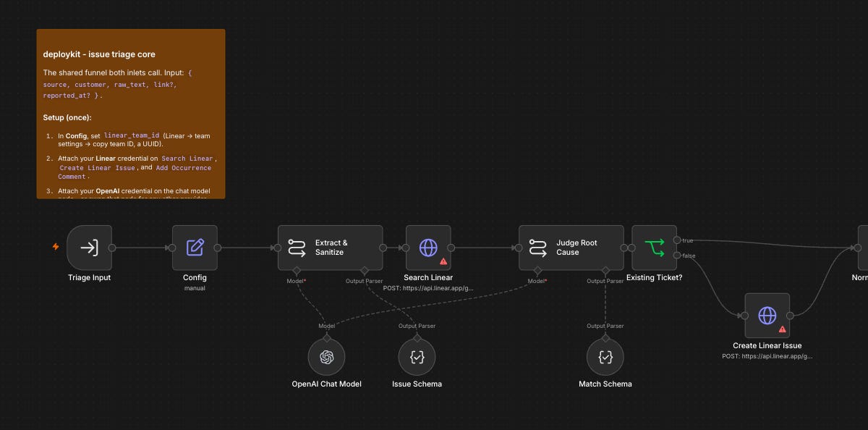Viewport: 868px width, 430px height.
Task: Click the 'Match Schema' label
Action: point(605,384)
